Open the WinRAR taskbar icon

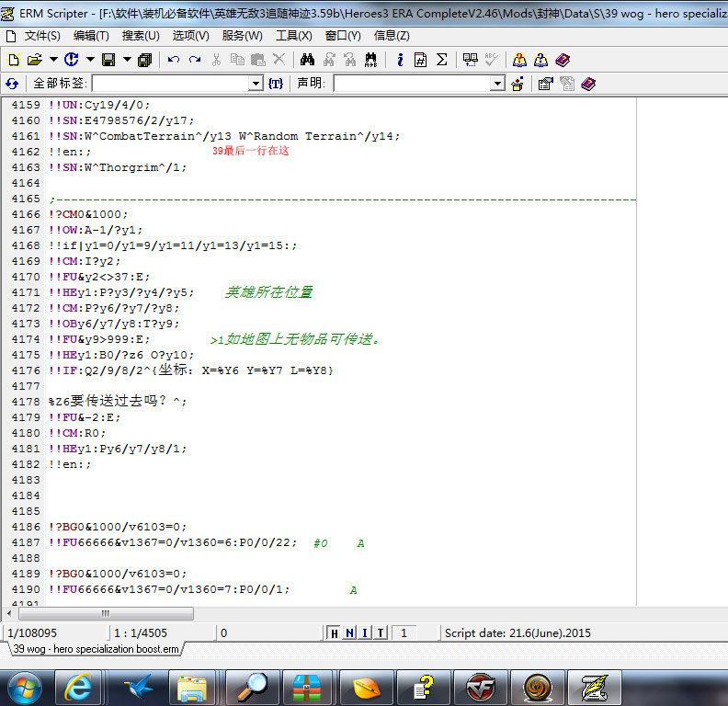tap(306, 688)
